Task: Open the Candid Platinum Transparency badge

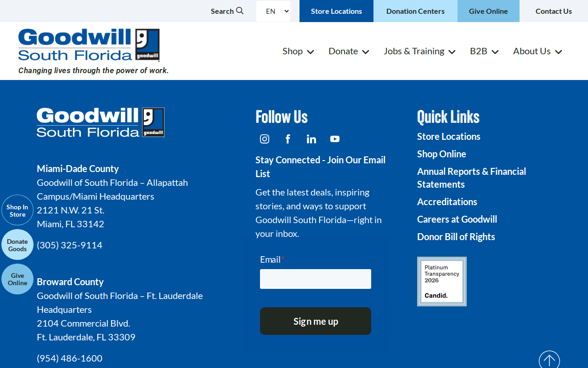Action: (442, 282)
